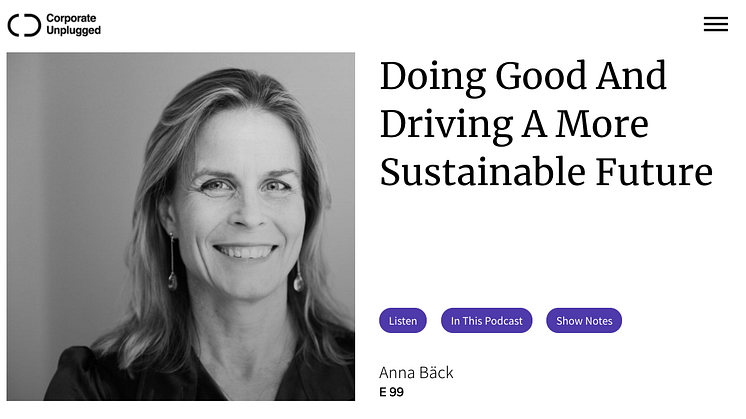
Task: Open the Show Notes section
Action: [x=584, y=321]
